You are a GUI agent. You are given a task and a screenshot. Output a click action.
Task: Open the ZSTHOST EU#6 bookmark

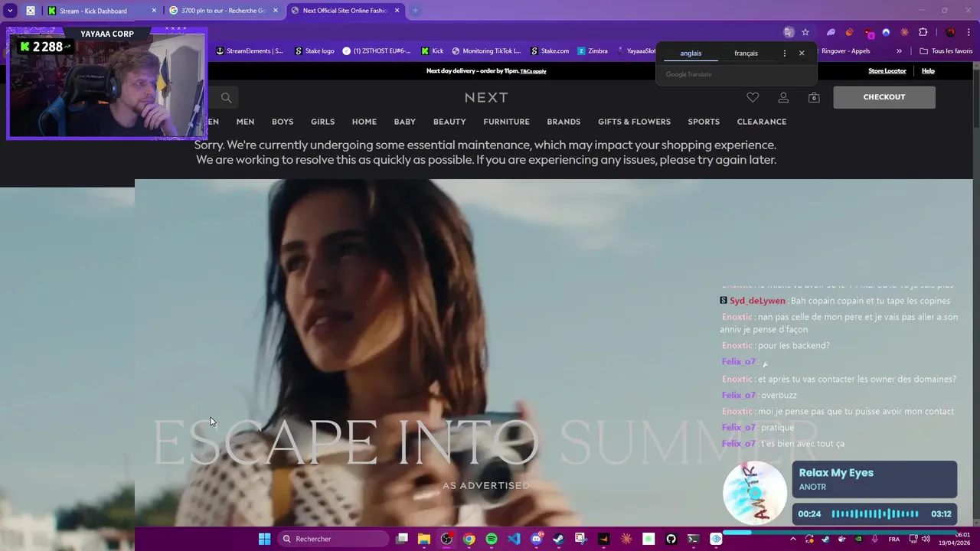coord(378,51)
